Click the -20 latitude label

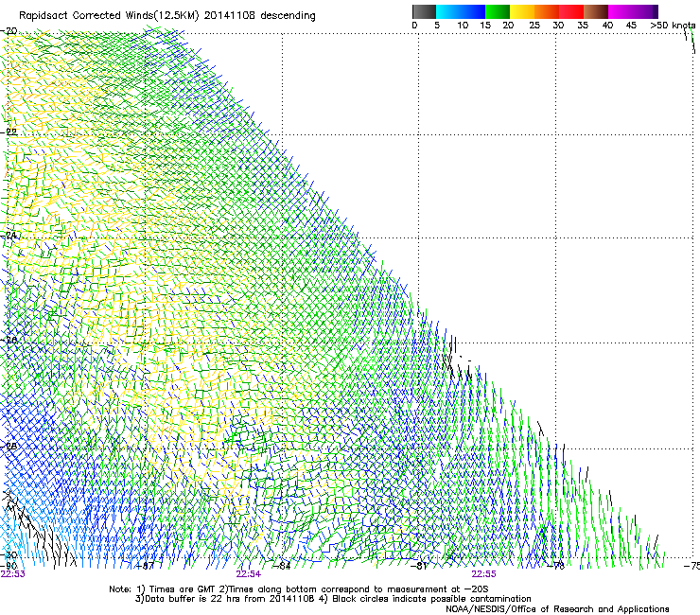(x=9, y=31)
